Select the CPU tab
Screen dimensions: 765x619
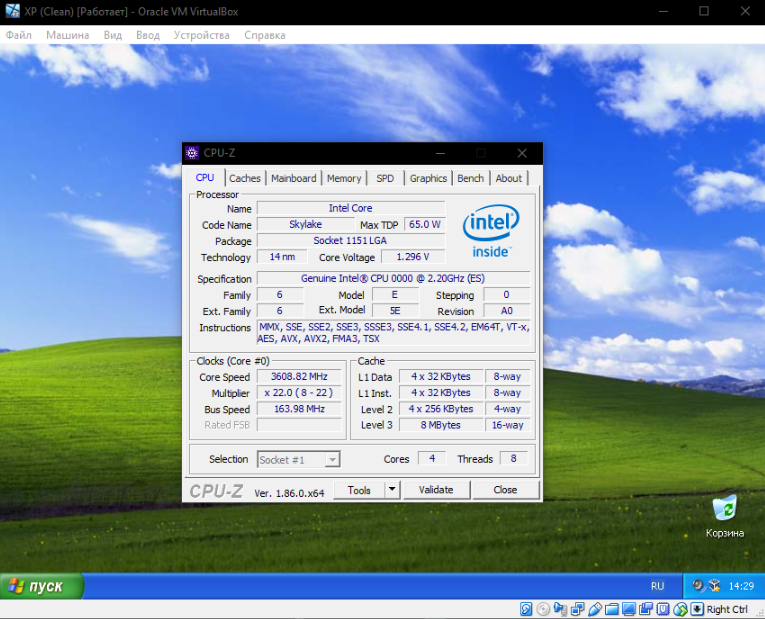pos(205,178)
